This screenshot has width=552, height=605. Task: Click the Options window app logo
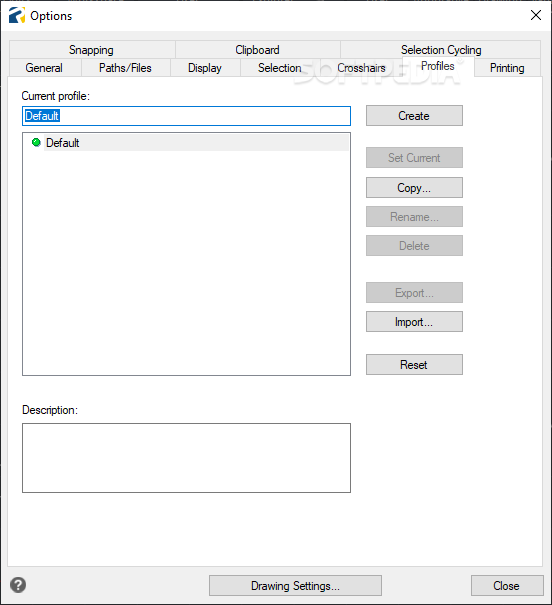click(17, 15)
